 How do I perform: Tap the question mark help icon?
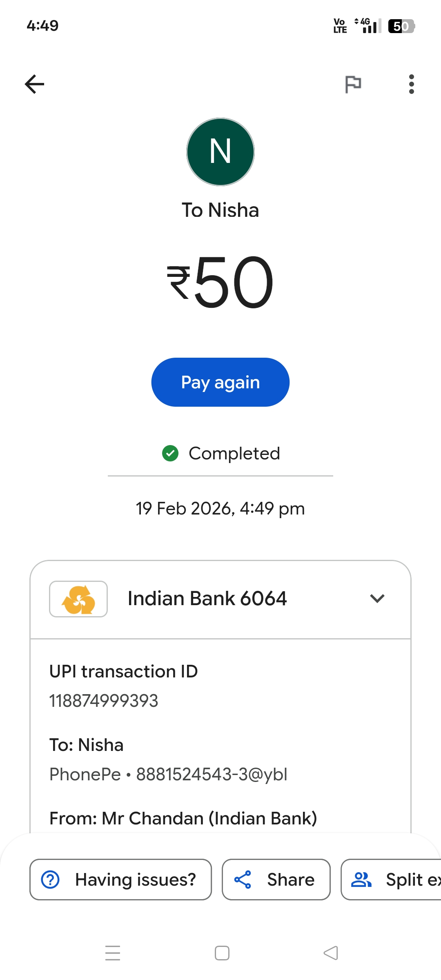click(51, 880)
